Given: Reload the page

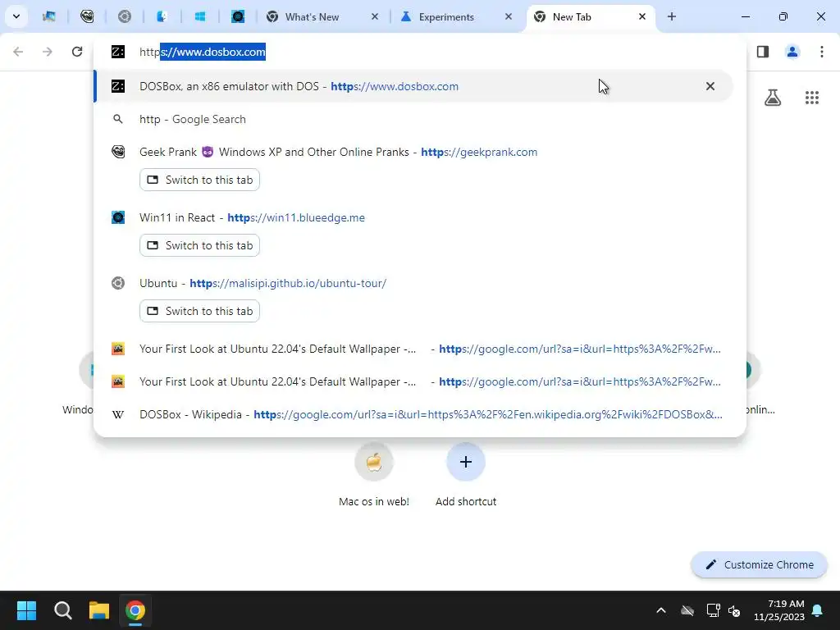Looking at the screenshot, I should pyautogui.click(x=77, y=52).
